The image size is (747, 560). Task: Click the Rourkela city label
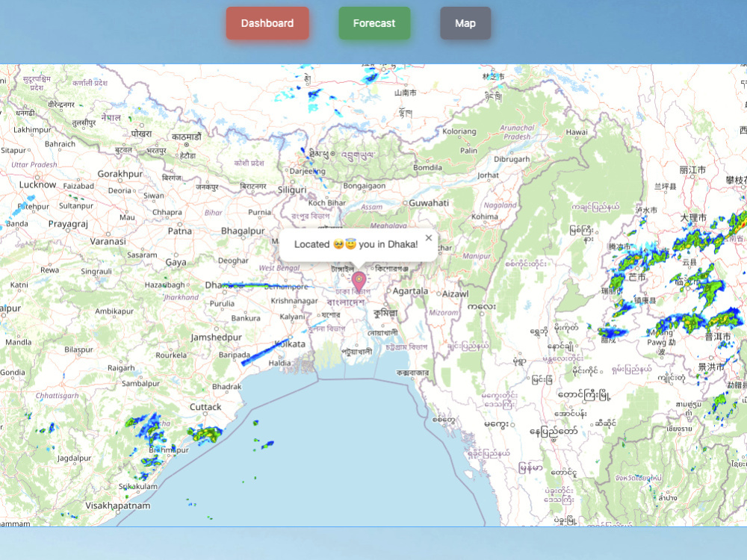171,355
